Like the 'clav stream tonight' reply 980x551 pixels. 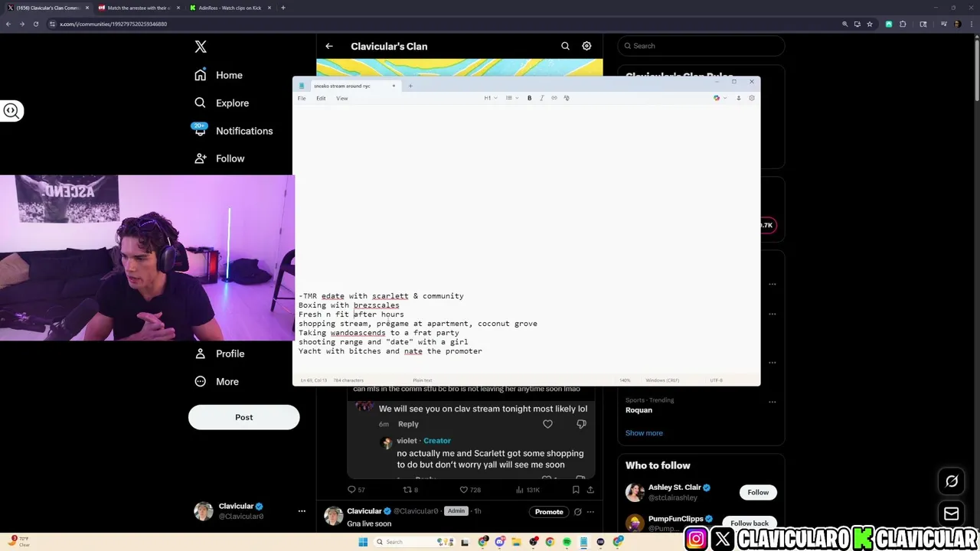(x=547, y=424)
